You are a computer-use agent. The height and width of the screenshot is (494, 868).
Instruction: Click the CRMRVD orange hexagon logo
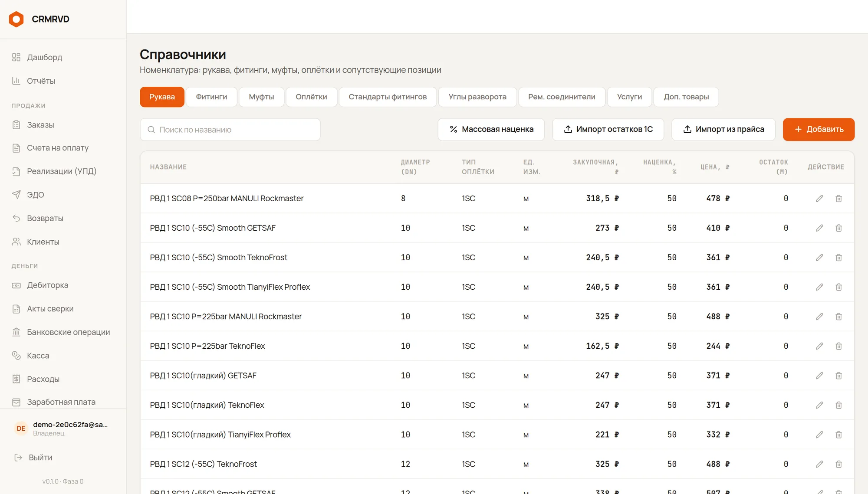point(16,19)
